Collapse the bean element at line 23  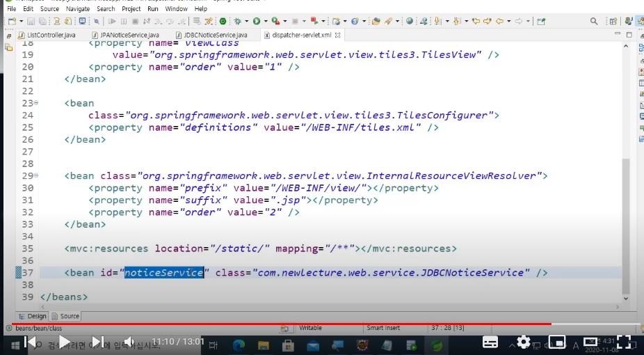36,103
